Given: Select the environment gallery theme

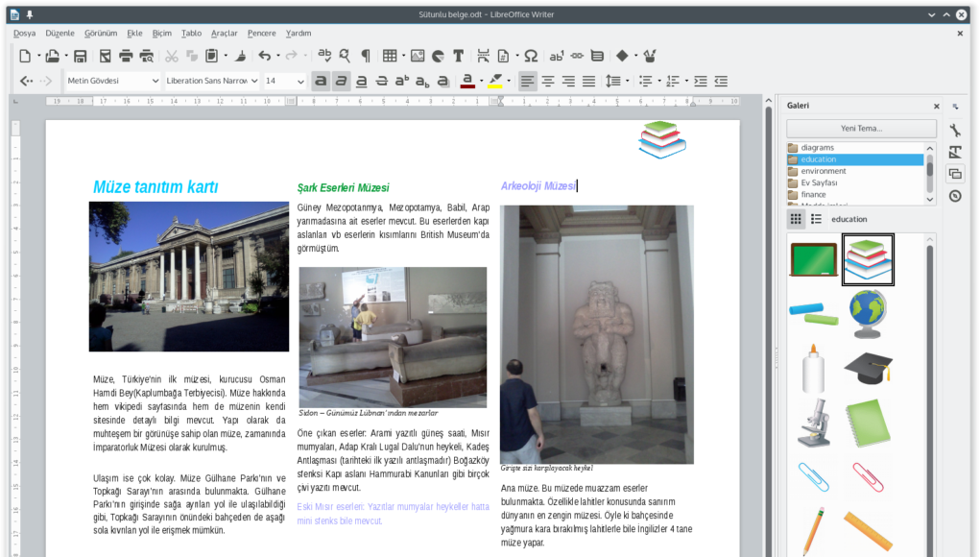Looking at the screenshot, I should click(x=824, y=171).
